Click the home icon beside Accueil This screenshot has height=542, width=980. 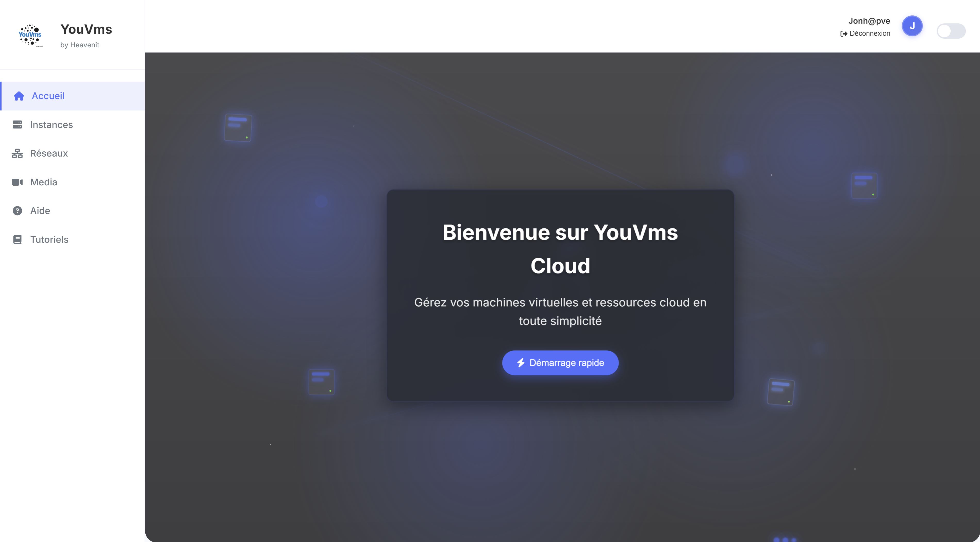click(x=19, y=96)
